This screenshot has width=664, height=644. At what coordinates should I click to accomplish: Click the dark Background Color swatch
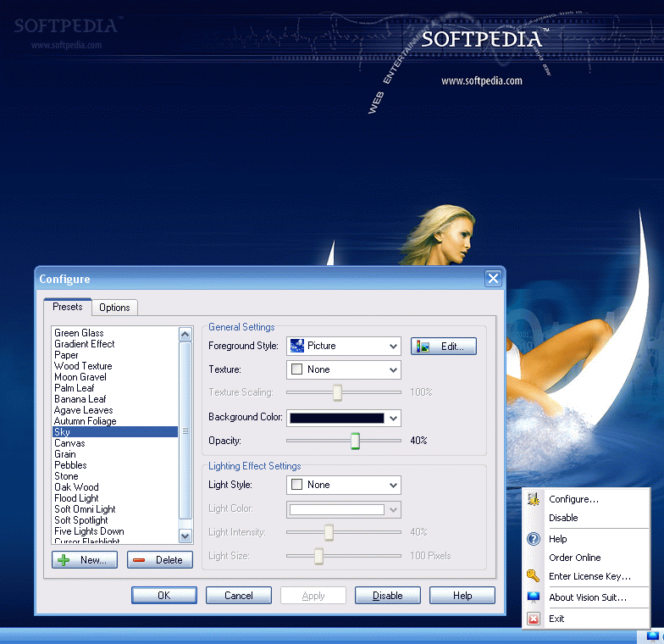click(x=337, y=419)
